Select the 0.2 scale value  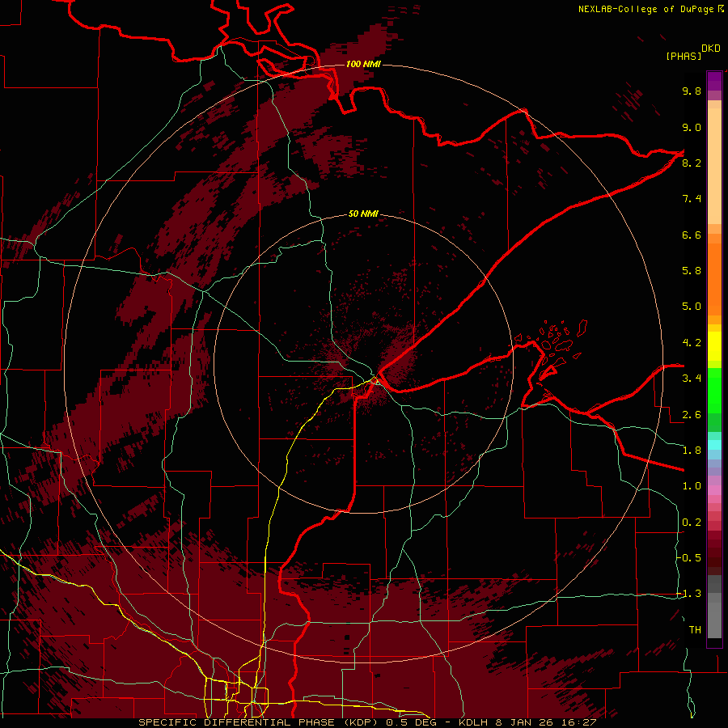(x=692, y=523)
